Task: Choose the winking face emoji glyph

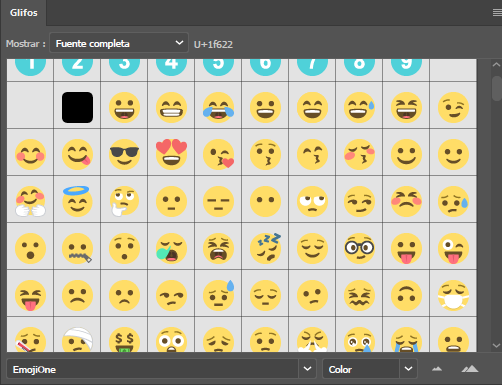Action: 453,107
